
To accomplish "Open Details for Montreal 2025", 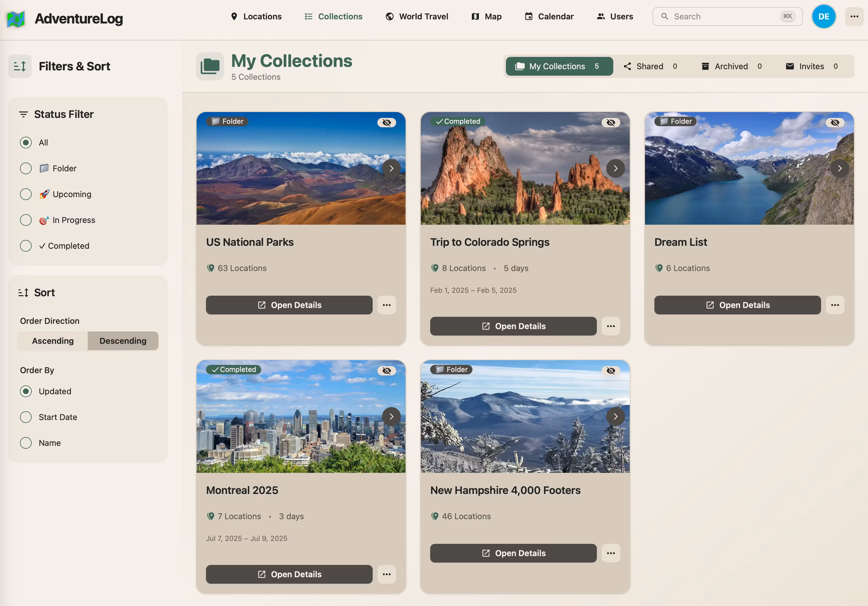I will 289,574.
